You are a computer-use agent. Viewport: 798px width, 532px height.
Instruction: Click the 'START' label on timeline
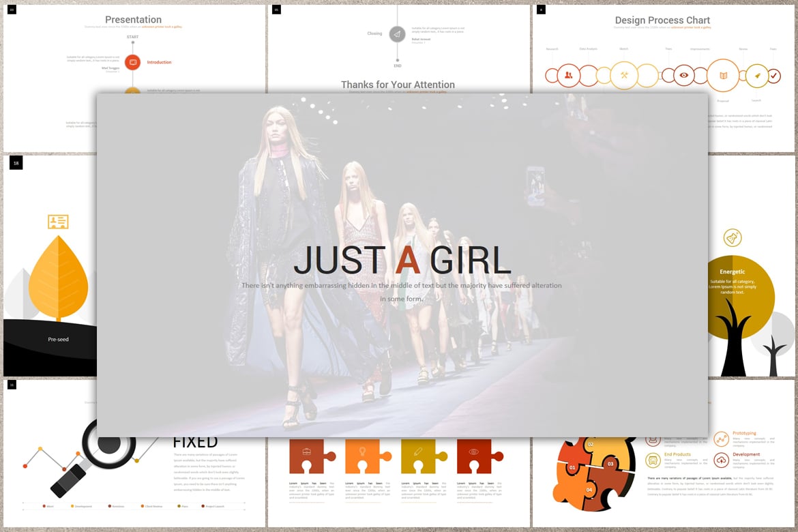(133, 37)
